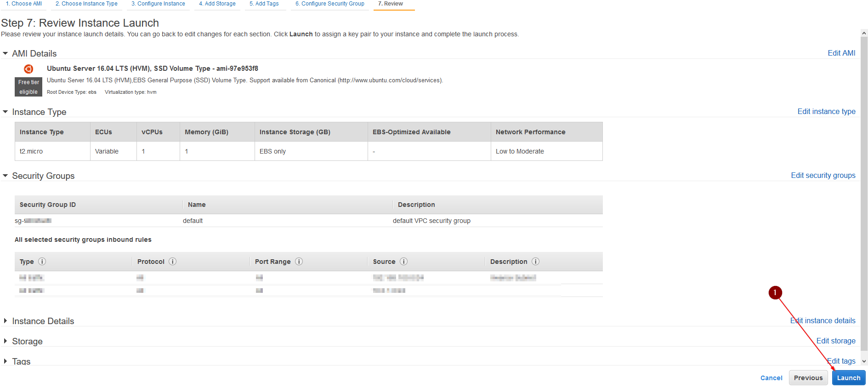The height and width of the screenshot is (388, 868).
Task: Click the Edit instance details link
Action: (823, 321)
